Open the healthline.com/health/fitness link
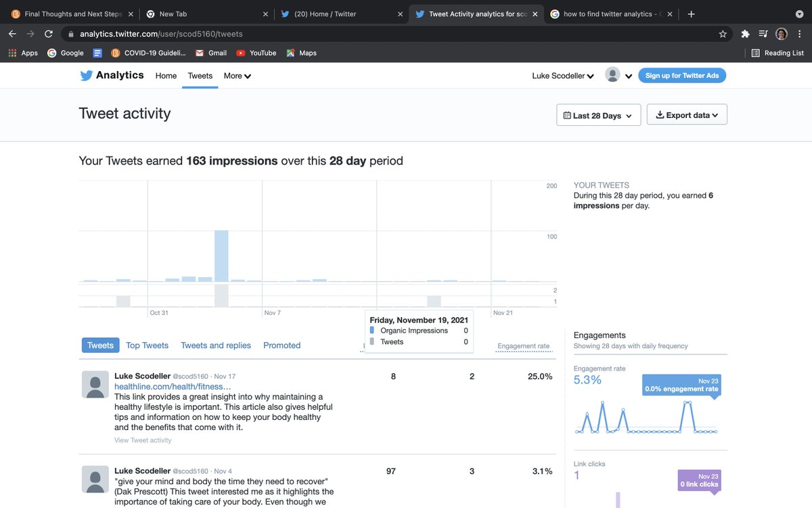Image resolution: width=812 pixels, height=508 pixels. (x=173, y=386)
